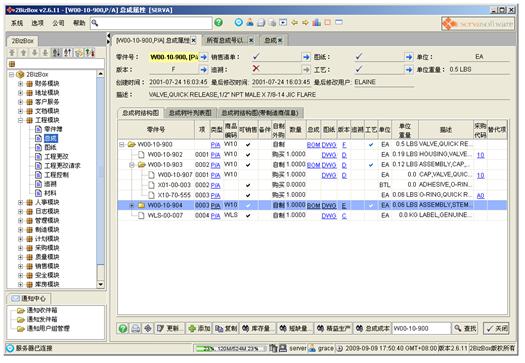
Task: Open DWG link for WLS-00-007
Action: point(329,216)
